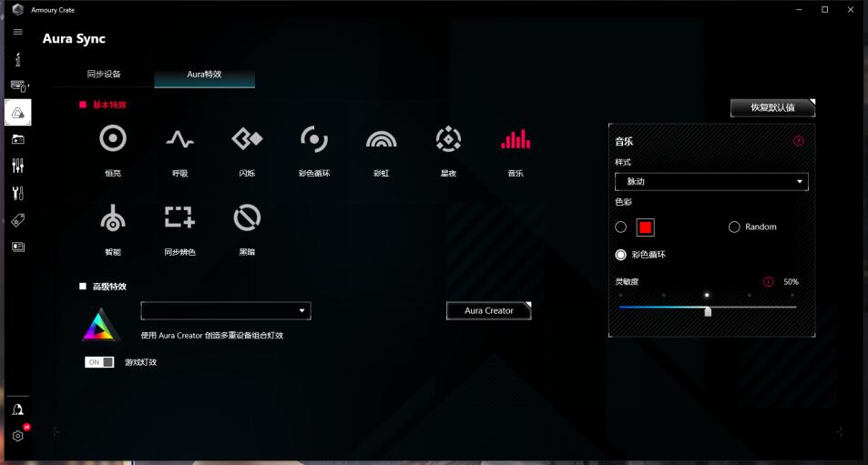This screenshot has width=868, height=465.
Task: Choose the 闪烁 strobing effect
Action: point(247,139)
